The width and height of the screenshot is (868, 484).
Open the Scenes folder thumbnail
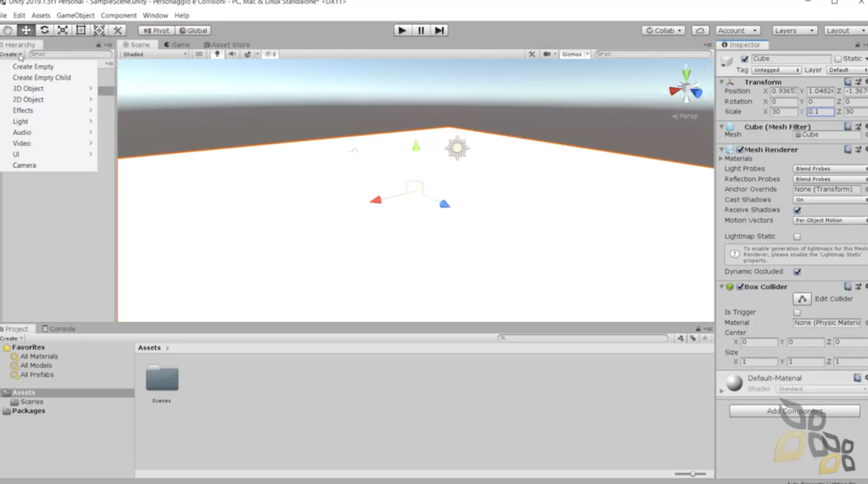point(162,379)
